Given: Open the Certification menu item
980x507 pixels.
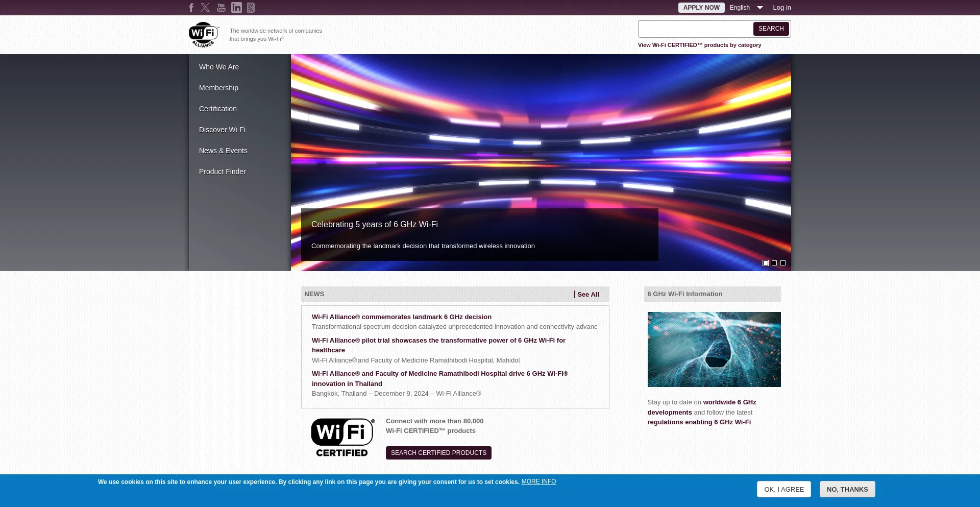Looking at the screenshot, I should tap(218, 109).
